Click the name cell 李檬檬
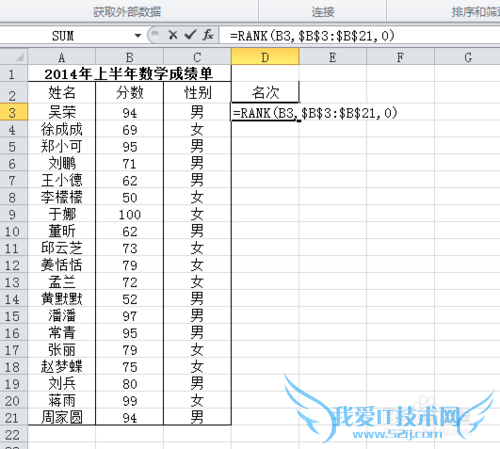The width and height of the screenshot is (500, 449). [x=62, y=197]
